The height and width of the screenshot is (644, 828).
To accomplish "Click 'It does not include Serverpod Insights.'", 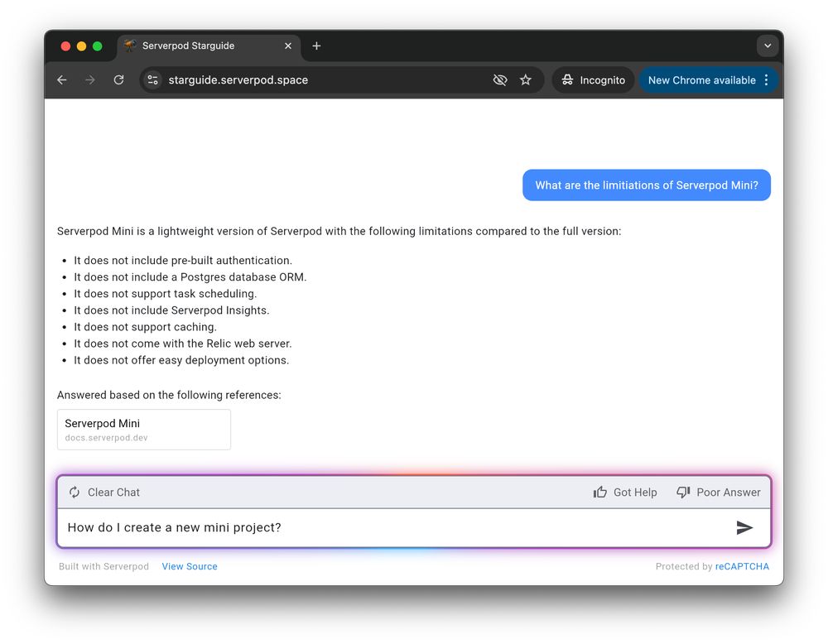I will (171, 310).
